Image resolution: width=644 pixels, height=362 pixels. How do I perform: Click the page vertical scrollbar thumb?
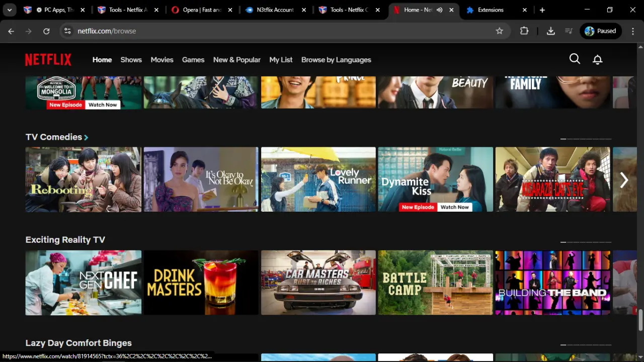point(640,320)
